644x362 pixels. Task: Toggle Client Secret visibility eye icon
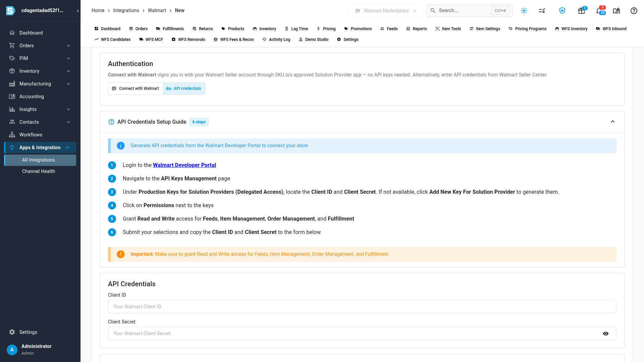click(x=606, y=334)
